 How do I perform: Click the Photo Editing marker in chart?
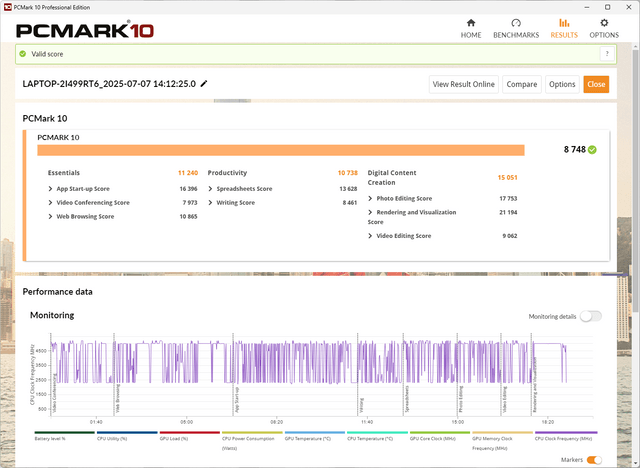pyautogui.click(x=461, y=399)
